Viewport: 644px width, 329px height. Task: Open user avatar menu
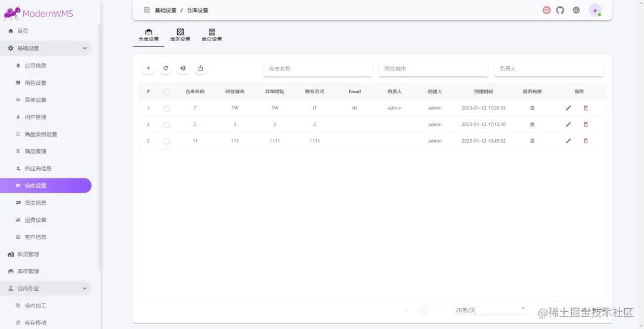(x=595, y=10)
